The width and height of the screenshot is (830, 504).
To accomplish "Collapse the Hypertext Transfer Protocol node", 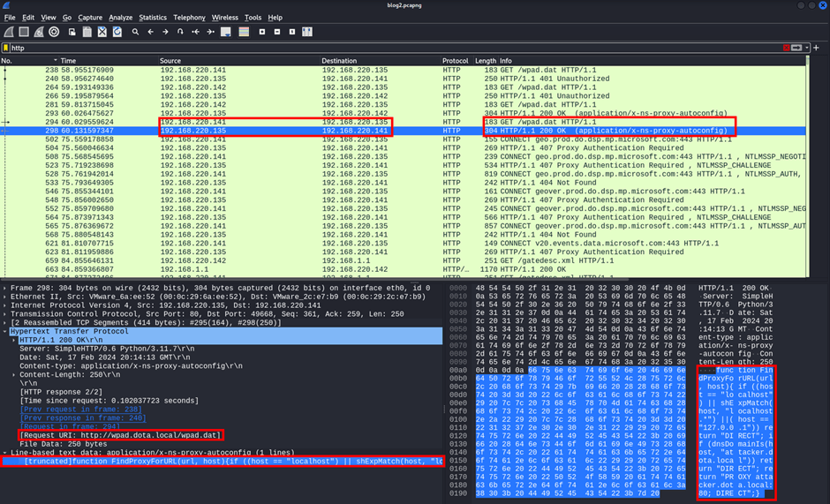I will coord(4,331).
